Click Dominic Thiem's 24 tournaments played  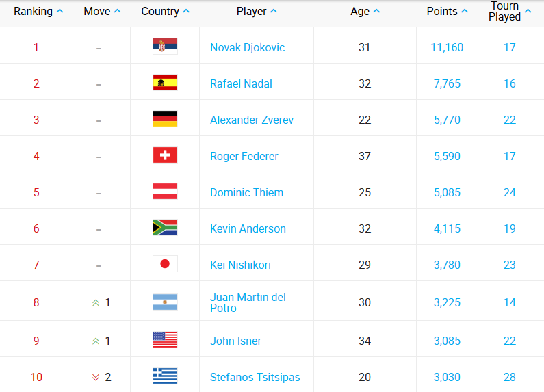(509, 192)
